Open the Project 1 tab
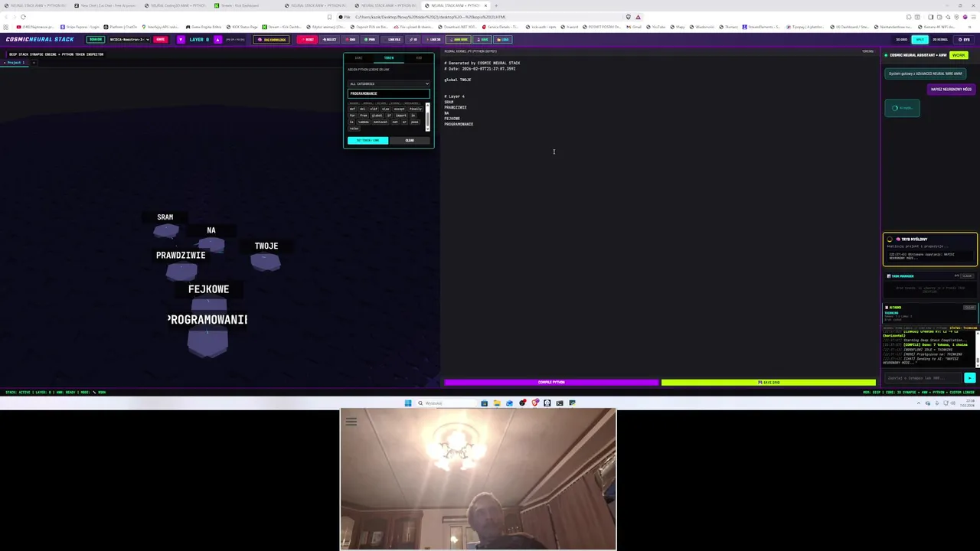 [14, 62]
